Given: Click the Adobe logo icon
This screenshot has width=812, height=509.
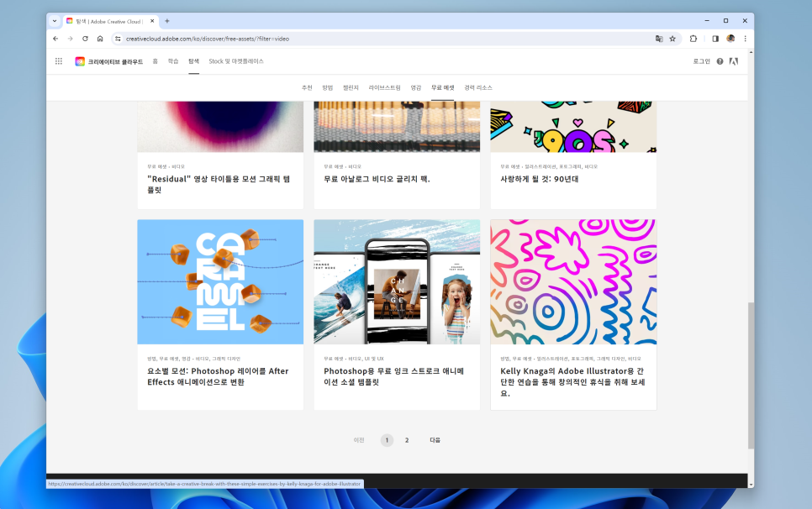Looking at the screenshot, I should (734, 61).
